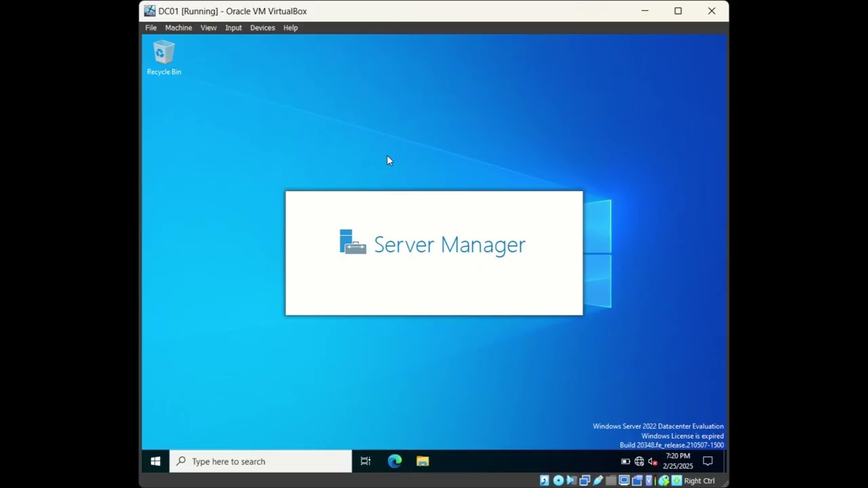Click the muted speaker volume icon
The image size is (868, 488).
pyautogui.click(x=652, y=462)
